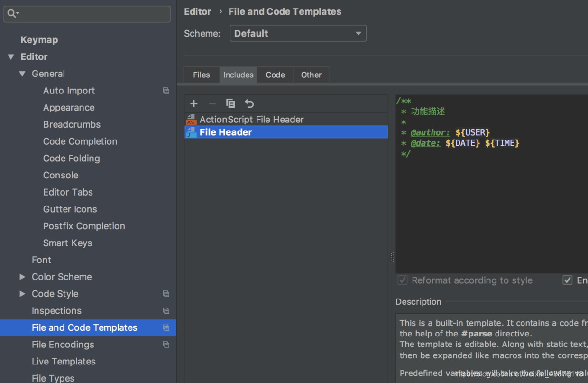
Task: Select the File Header template
Action: (x=286, y=132)
